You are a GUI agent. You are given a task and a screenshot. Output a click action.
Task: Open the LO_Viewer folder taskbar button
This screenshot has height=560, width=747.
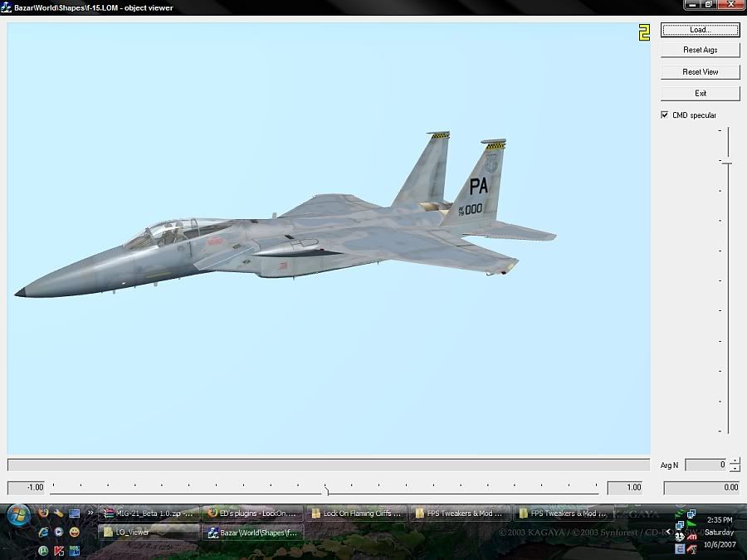click(149, 532)
